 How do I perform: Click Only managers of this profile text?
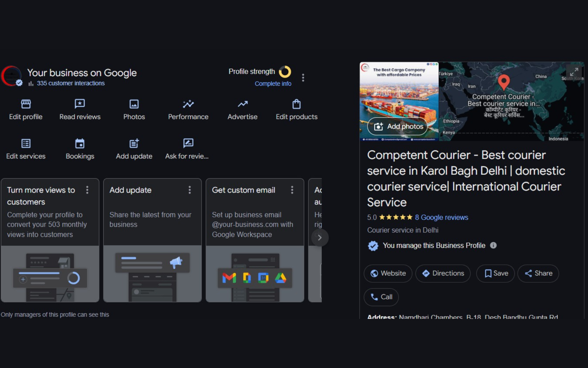pos(55,315)
